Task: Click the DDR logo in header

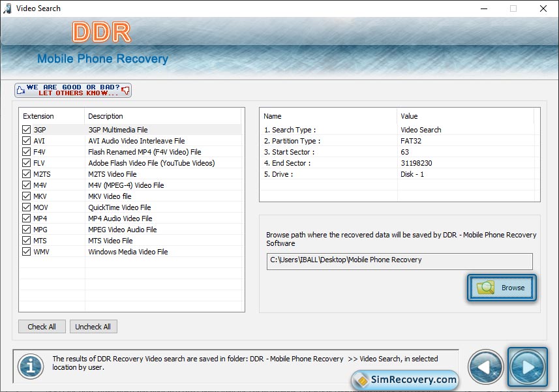Action: coord(102,32)
